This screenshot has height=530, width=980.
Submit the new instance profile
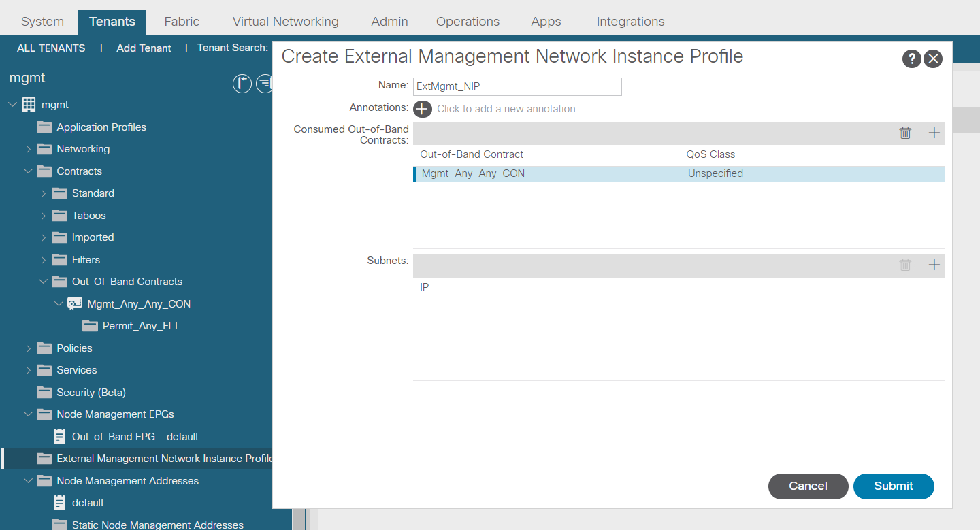pyautogui.click(x=894, y=486)
